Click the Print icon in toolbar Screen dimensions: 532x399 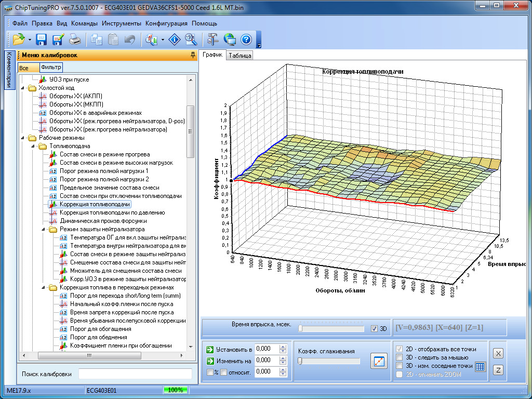click(x=75, y=39)
